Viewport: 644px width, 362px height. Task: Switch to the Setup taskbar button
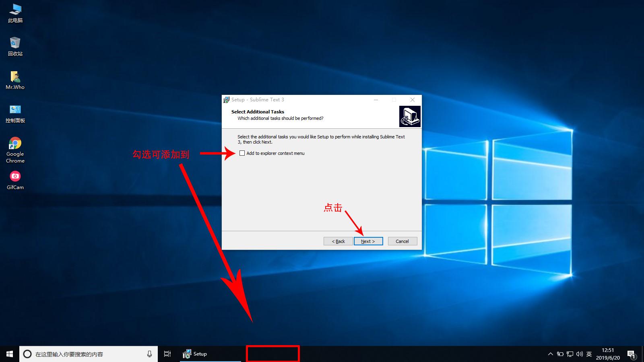coord(211,354)
